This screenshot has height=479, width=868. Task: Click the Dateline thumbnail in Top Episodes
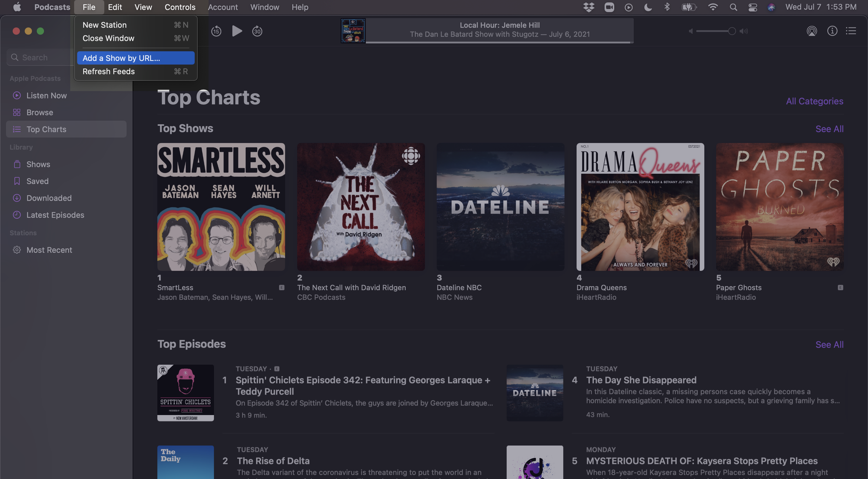pos(535,393)
